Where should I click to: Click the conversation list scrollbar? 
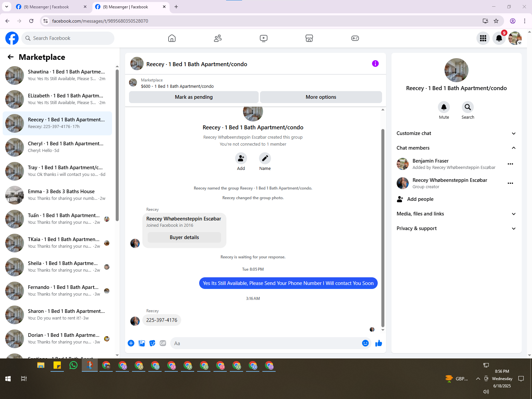pyautogui.click(x=117, y=145)
